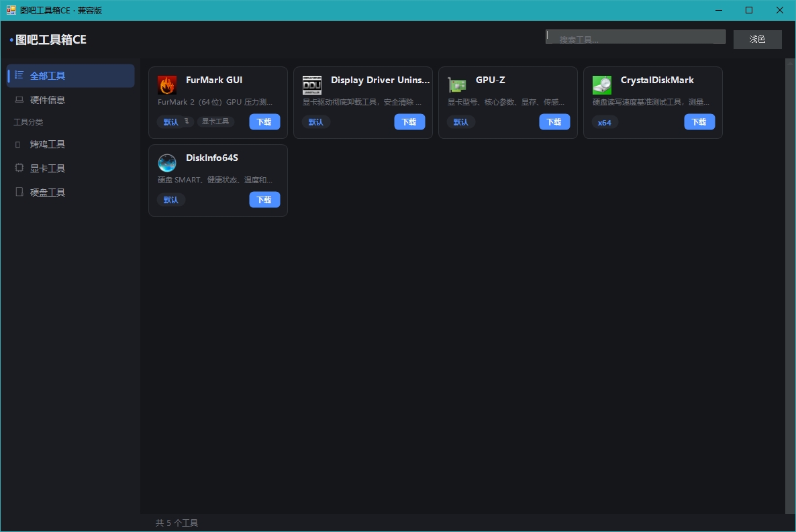Click the Display Driver Uninstaller DDU icon
Image resolution: width=796 pixels, height=532 pixels.
click(x=311, y=85)
